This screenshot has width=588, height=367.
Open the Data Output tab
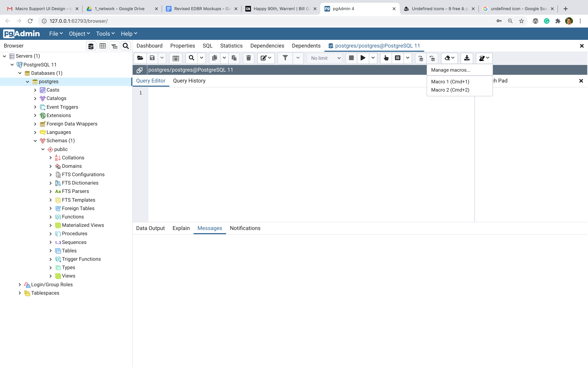click(x=150, y=228)
